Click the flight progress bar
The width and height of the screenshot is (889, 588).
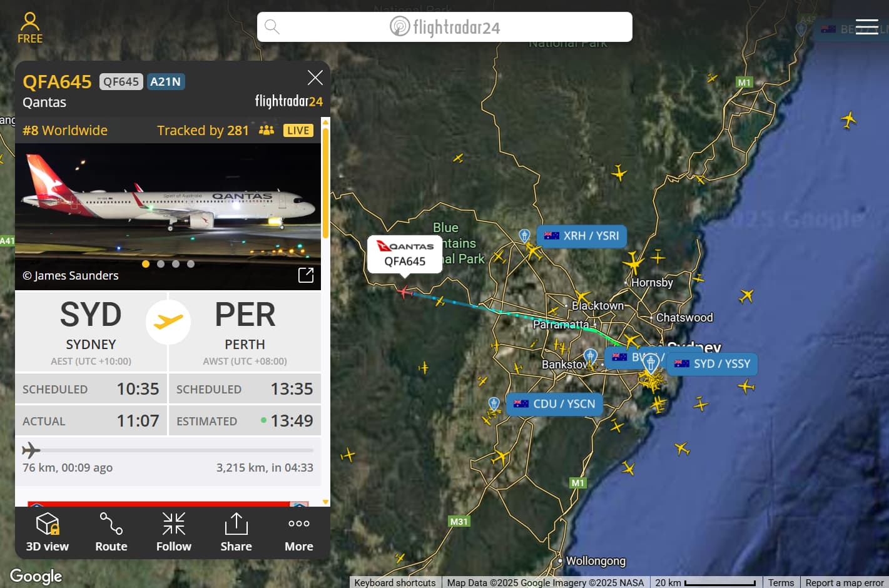coord(168,450)
